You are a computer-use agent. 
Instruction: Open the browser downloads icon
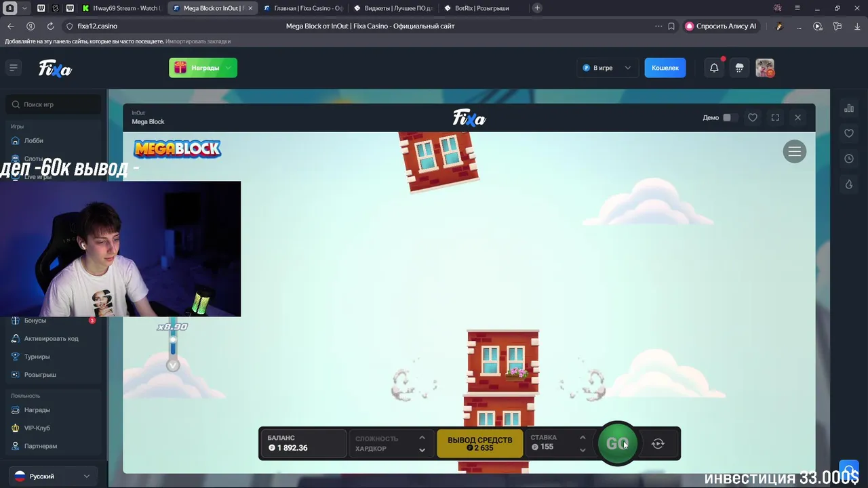pyautogui.click(x=856, y=26)
